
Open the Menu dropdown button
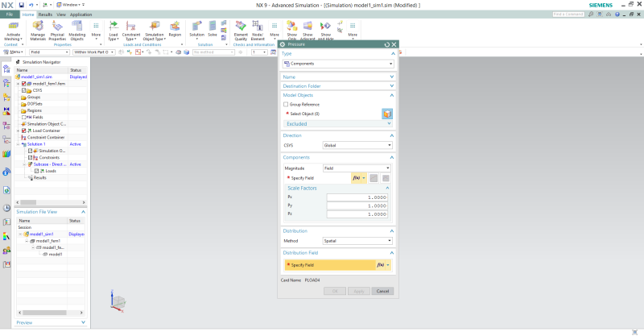(x=13, y=52)
